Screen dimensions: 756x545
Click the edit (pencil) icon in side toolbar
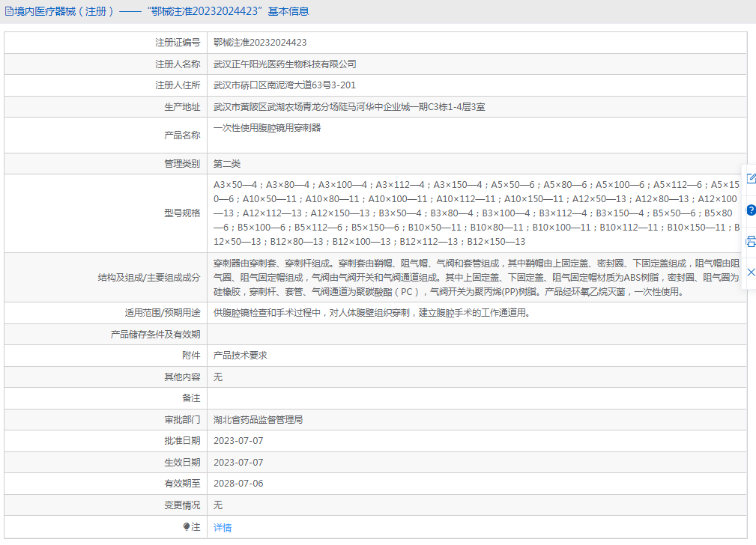click(x=751, y=178)
